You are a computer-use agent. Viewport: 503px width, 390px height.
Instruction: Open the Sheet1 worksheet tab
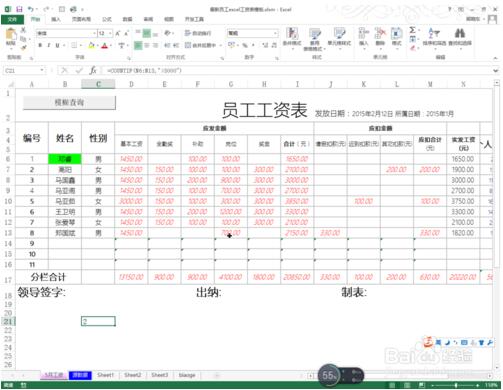[105, 375]
